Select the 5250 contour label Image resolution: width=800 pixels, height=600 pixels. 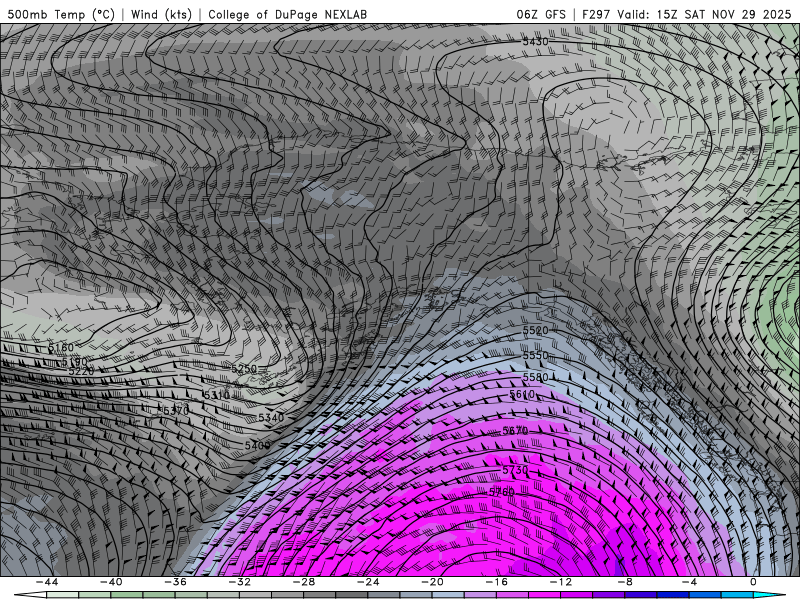click(244, 368)
